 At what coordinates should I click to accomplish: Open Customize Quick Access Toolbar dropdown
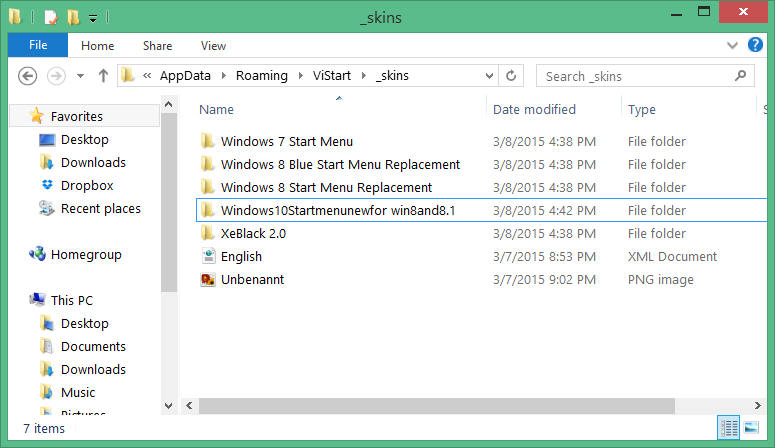[x=92, y=18]
